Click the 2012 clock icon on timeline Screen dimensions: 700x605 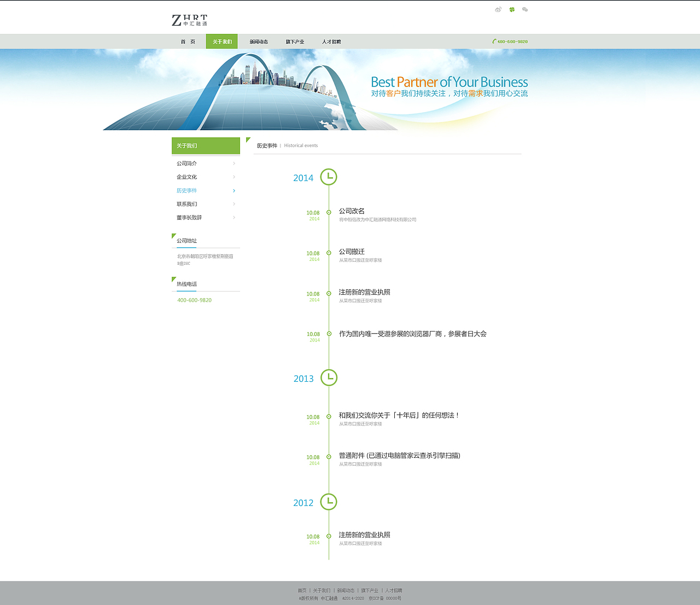pyautogui.click(x=329, y=502)
